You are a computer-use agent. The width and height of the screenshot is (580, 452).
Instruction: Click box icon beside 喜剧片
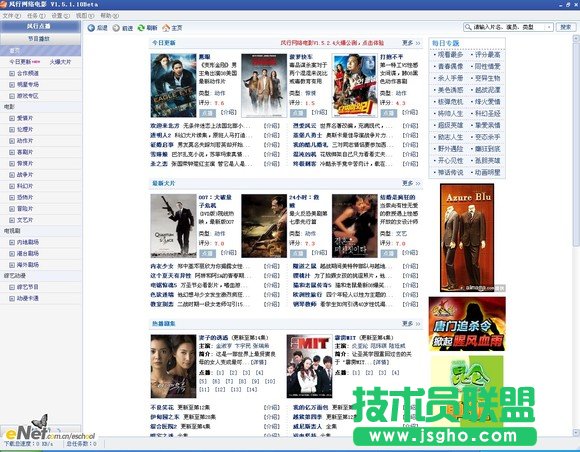[12, 152]
